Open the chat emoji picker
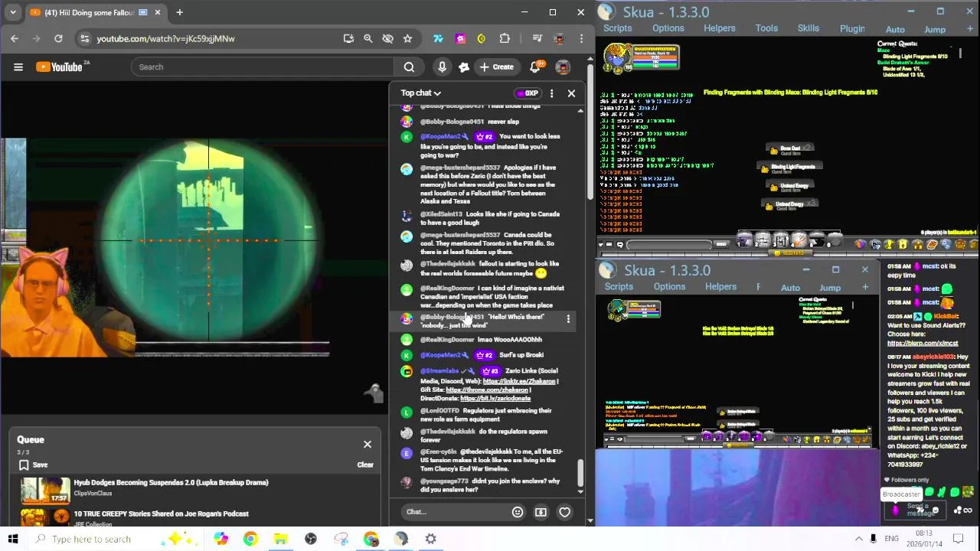 [518, 512]
